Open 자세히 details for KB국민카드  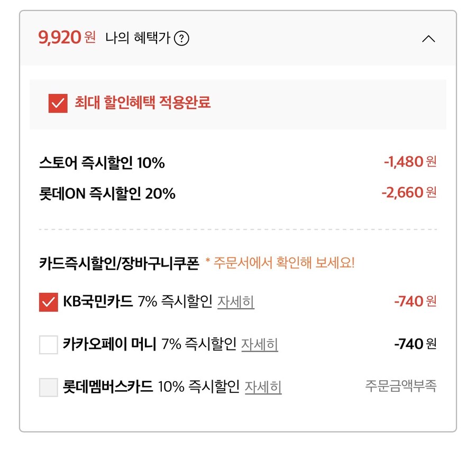click(x=235, y=302)
